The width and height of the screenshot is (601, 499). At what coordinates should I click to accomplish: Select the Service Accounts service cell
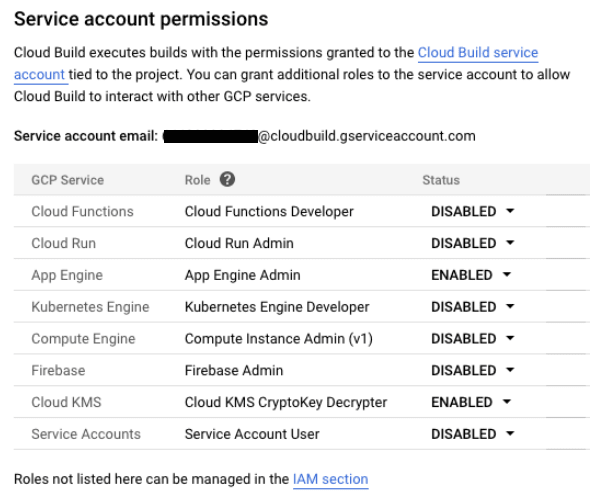point(86,434)
